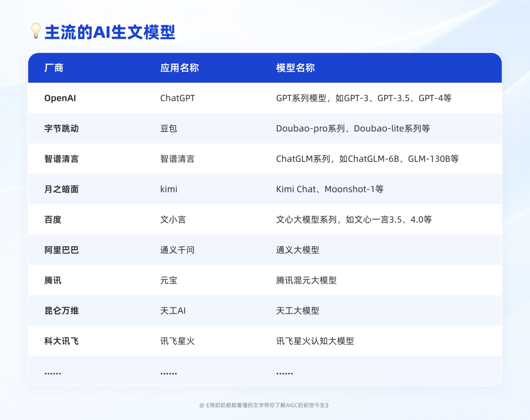Select the 昆仑万维 vendor cell
Screen dimensions: 530x420
point(61,311)
